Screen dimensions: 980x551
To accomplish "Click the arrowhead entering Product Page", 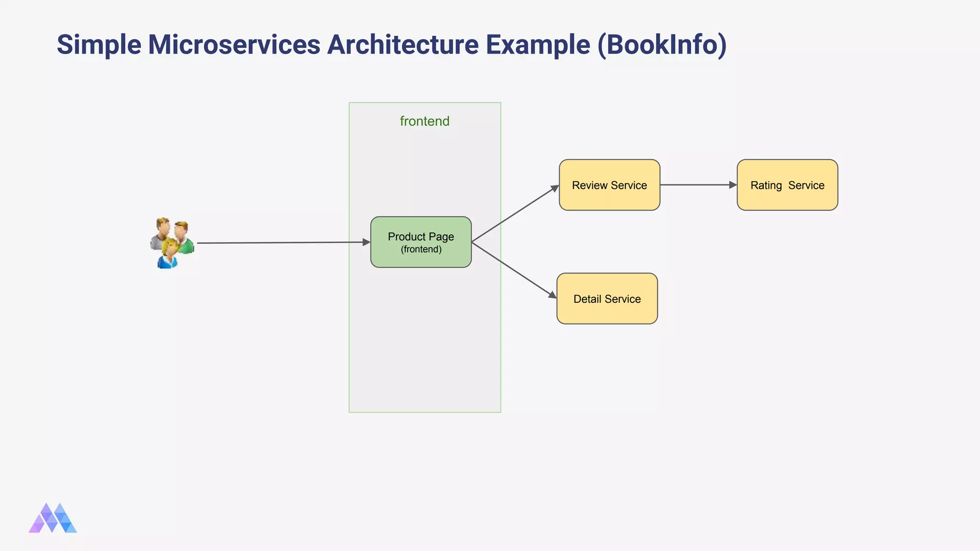I will [x=367, y=242].
